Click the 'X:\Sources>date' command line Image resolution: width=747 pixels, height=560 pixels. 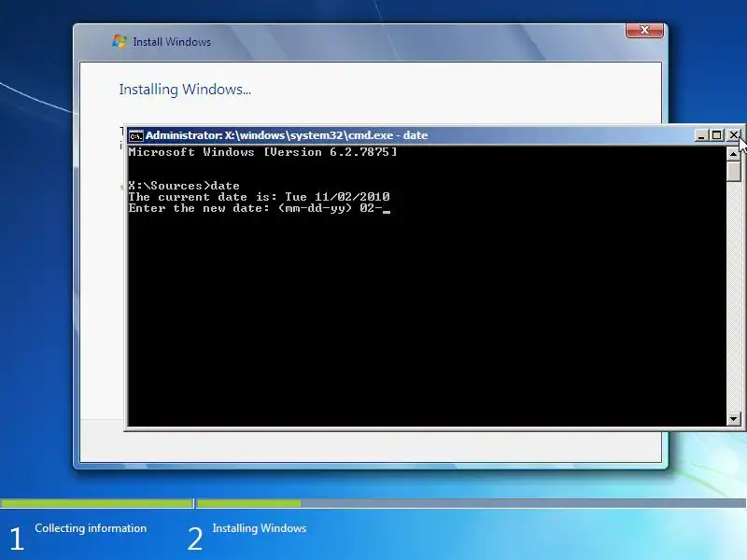tap(184, 186)
